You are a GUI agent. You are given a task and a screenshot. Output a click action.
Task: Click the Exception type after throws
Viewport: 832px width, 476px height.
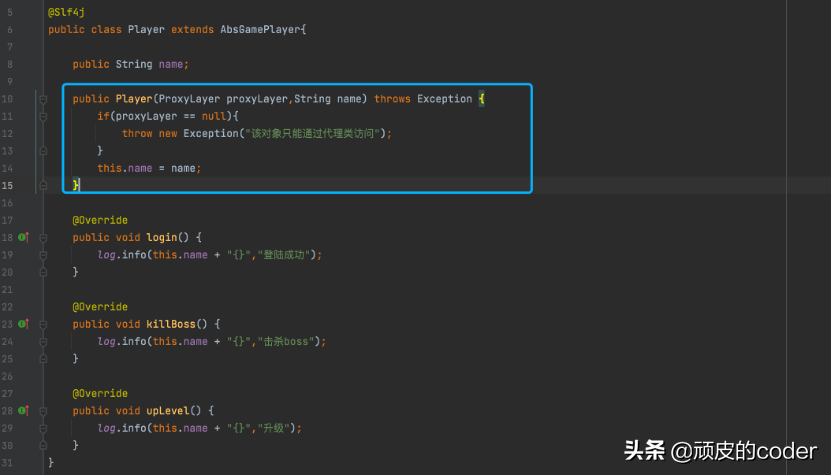444,99
